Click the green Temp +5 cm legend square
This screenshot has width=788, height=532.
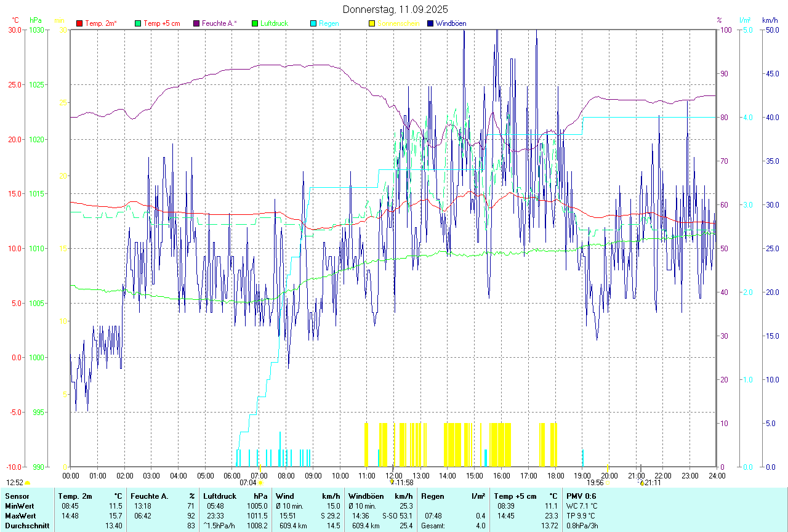[138, 23]
